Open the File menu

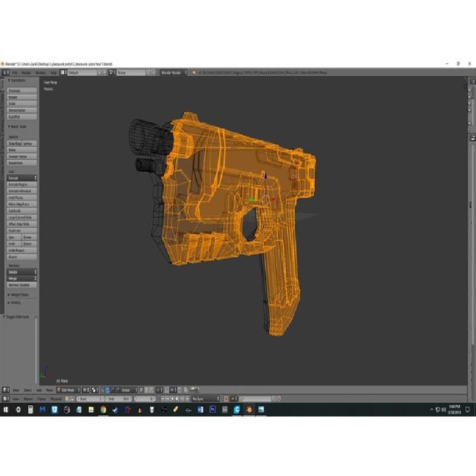[x=15, y=73]
